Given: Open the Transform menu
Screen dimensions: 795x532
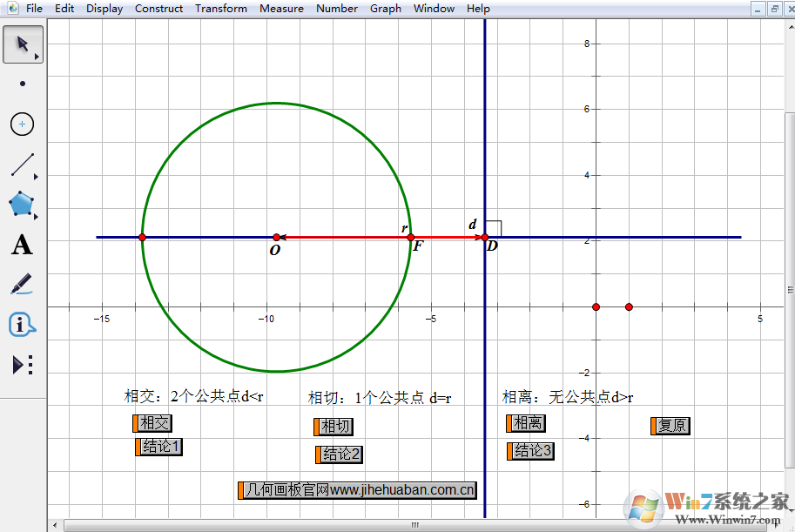Looking at the screenshot, I should (220, 9).
